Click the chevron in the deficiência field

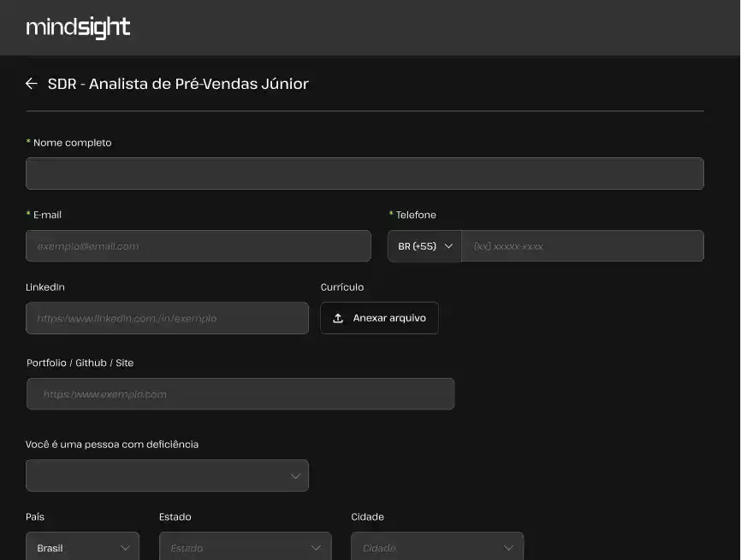(x=295, y=475)
